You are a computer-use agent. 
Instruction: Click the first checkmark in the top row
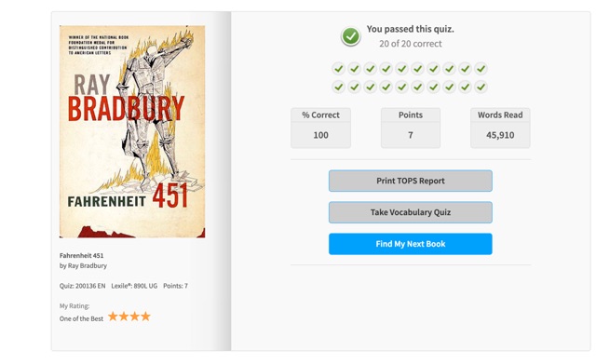(338, 69)
